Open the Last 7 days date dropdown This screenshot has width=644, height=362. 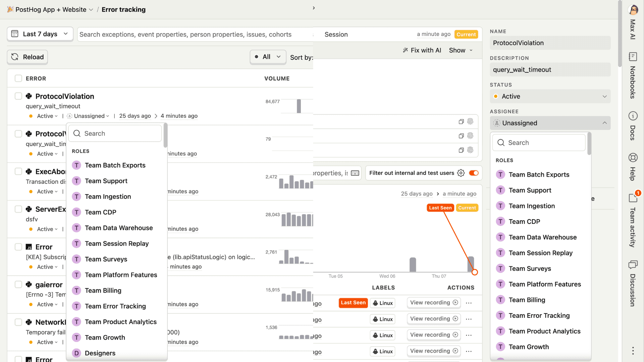click(x=40, y=34)
